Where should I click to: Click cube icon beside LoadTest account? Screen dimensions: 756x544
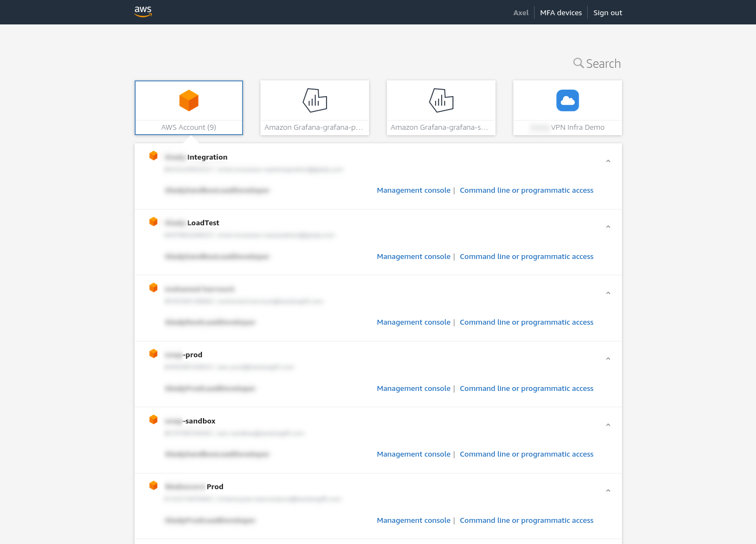coord(154,222)
